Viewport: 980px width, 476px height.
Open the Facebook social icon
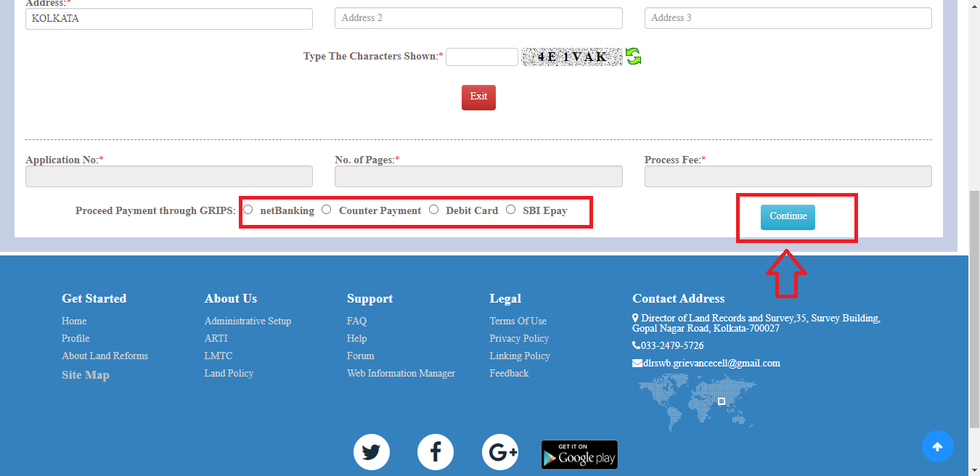[436, 453]
